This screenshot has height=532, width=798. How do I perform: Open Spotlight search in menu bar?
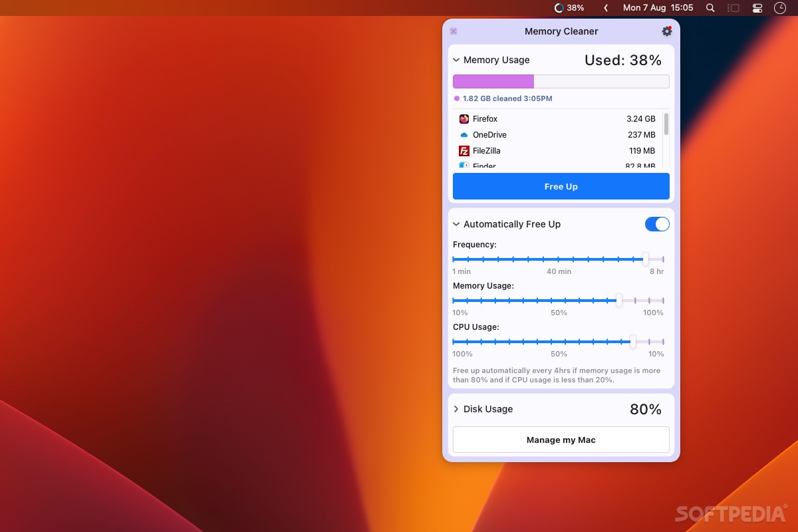710,8
